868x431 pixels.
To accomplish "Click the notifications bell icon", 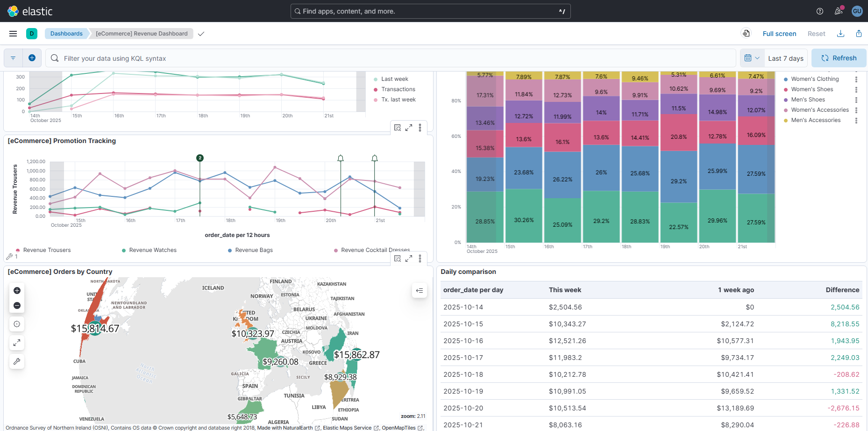I will pyautogui.click(x=838, y=11).
